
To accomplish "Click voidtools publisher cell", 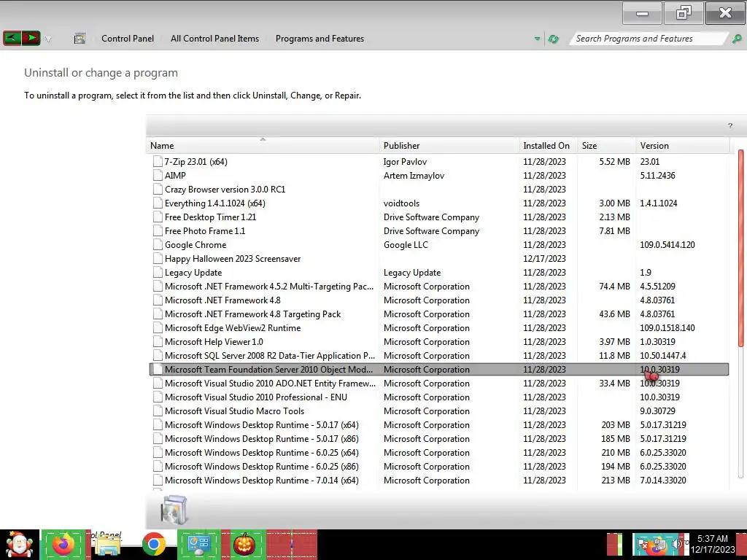I will pyautogui.click(x=401, y=203).
